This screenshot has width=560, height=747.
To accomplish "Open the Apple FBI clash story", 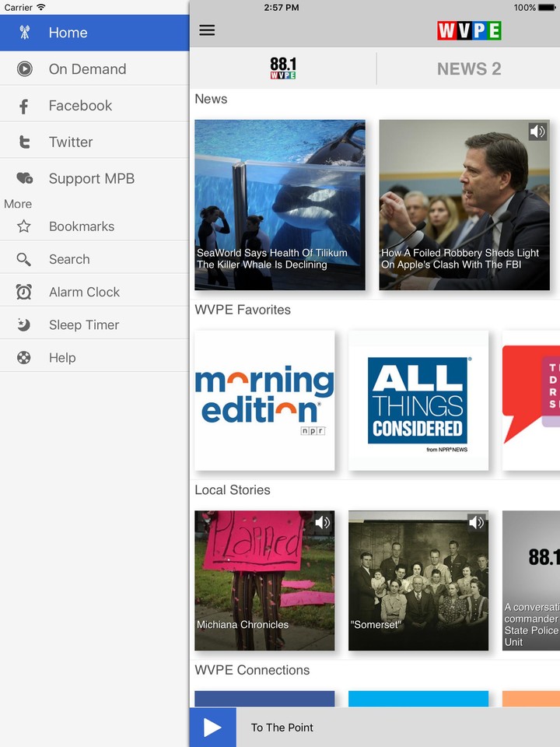I will pos(464,205).
